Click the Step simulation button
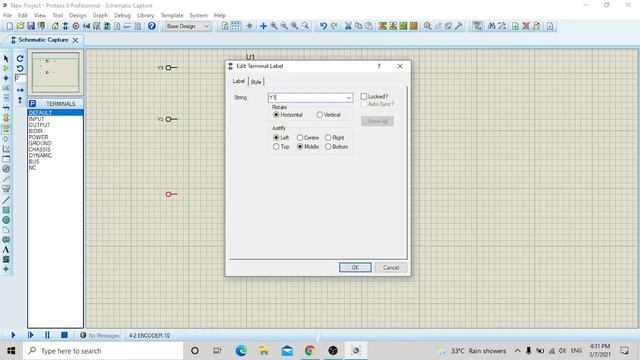640x360 pixels. pos(31,335)
